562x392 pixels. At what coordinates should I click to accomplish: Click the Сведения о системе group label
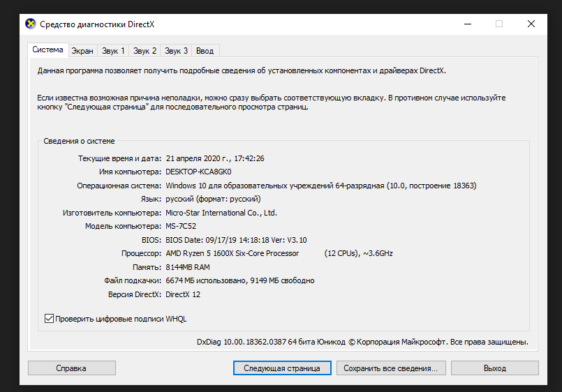click(79, 141)
